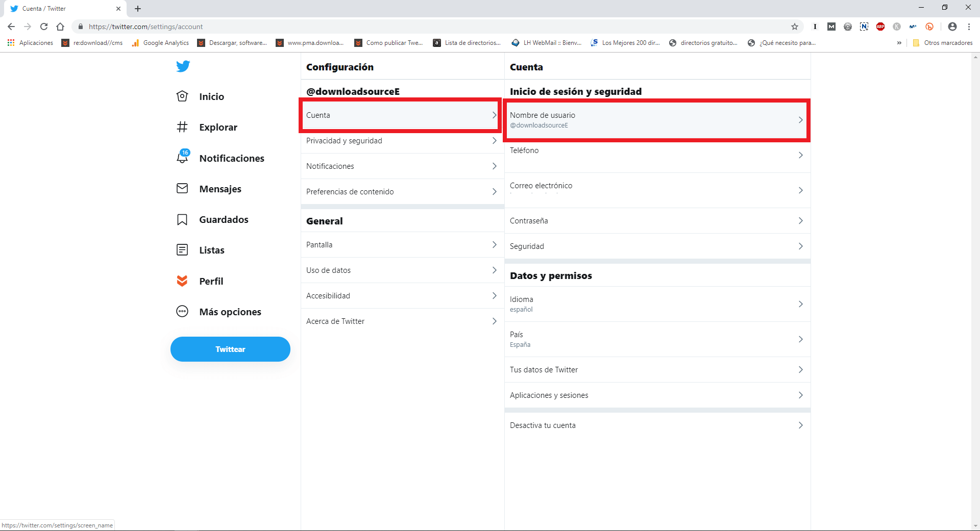Screen dimensions: 980x531
Task: Open Guardados bookmark icon
Action: point(182,219)
